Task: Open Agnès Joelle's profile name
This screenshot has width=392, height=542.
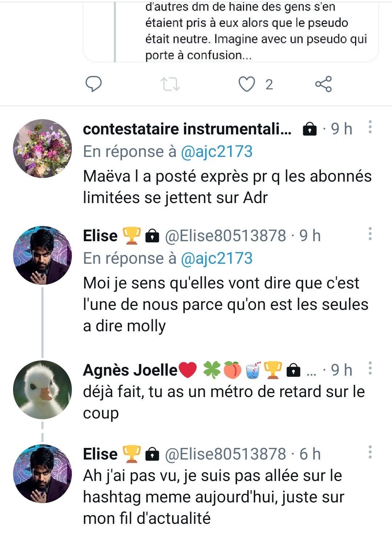Action: (130, 370)
